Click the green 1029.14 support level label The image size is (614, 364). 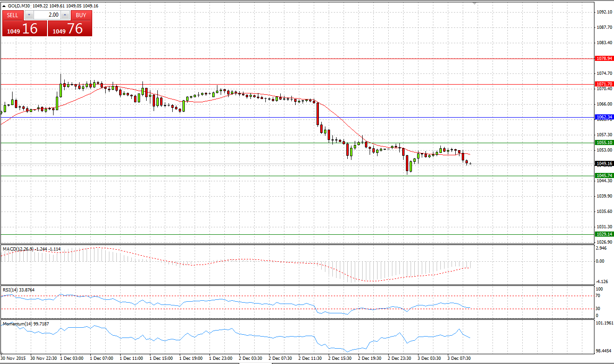[605, 234]
